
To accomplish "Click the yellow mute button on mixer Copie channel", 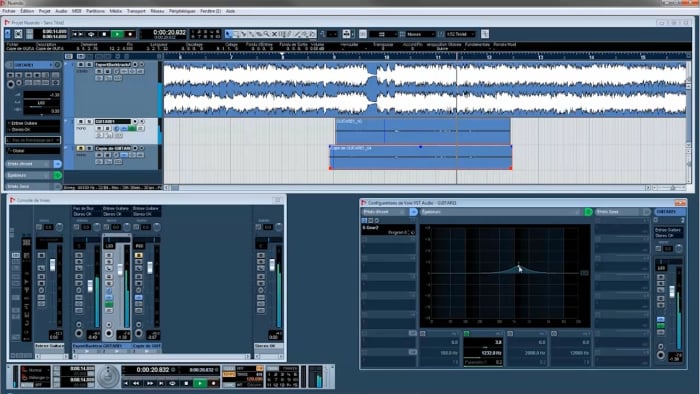I will (139, 255).
